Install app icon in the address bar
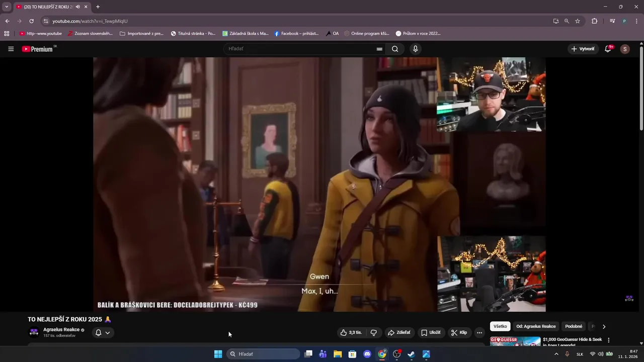 click(555, 21)
